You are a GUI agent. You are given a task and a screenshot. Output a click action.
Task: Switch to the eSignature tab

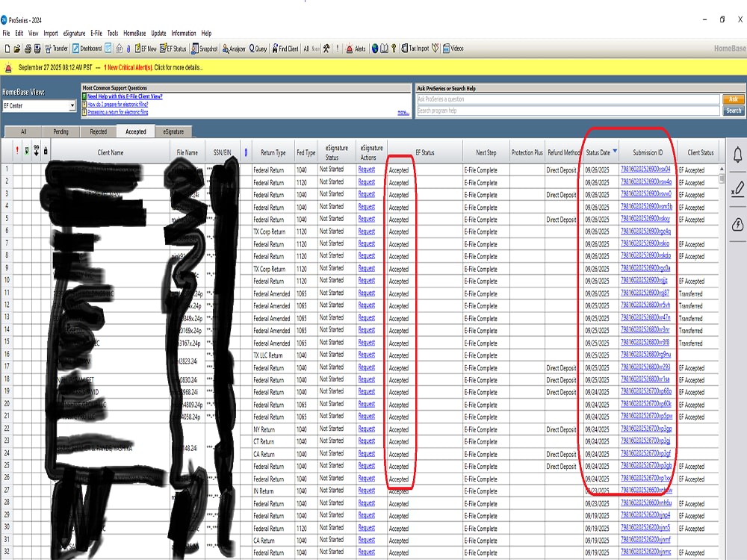click(173, 132)
